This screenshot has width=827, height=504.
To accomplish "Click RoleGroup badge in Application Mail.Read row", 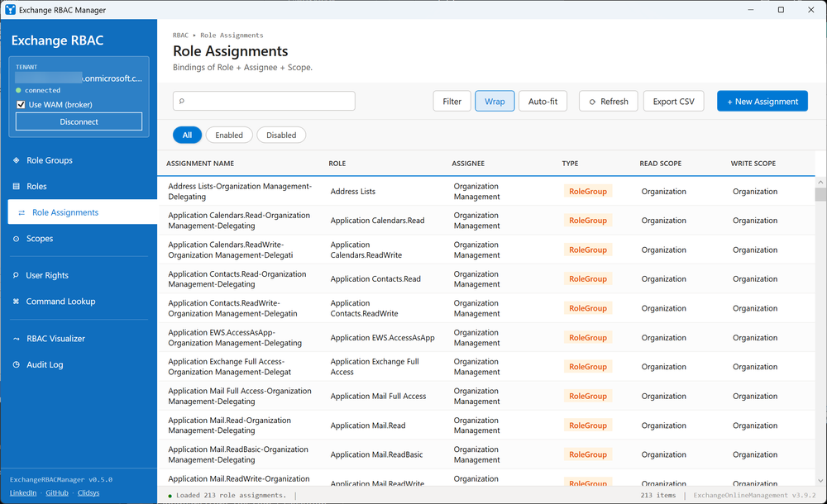I will [x=588, y=426].
